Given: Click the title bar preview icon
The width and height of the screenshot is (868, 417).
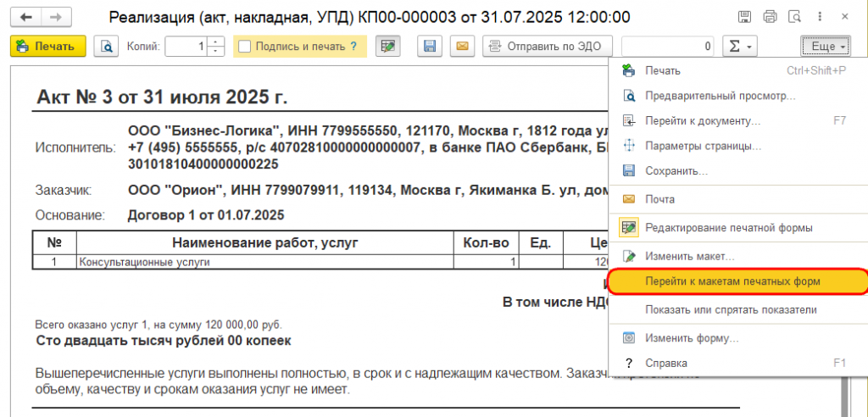Looking at the screenshot, I should point(795,17).
